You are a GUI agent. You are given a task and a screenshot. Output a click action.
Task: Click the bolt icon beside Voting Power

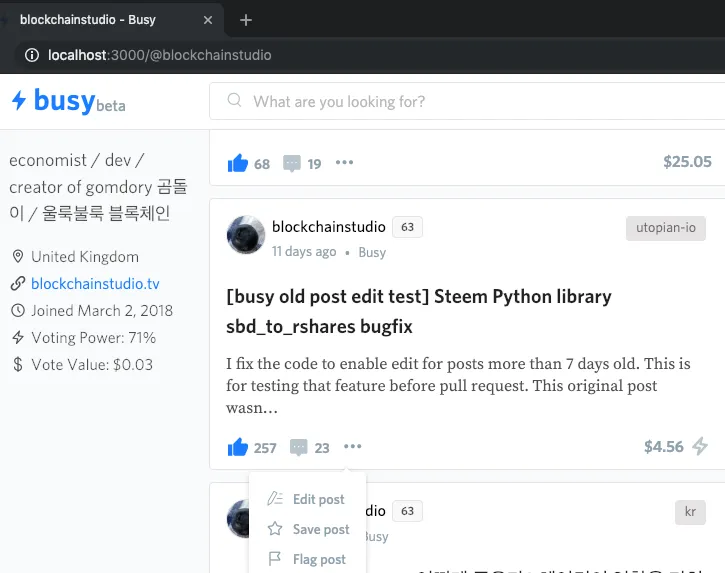pyautogui.click(x=18, y=338)
